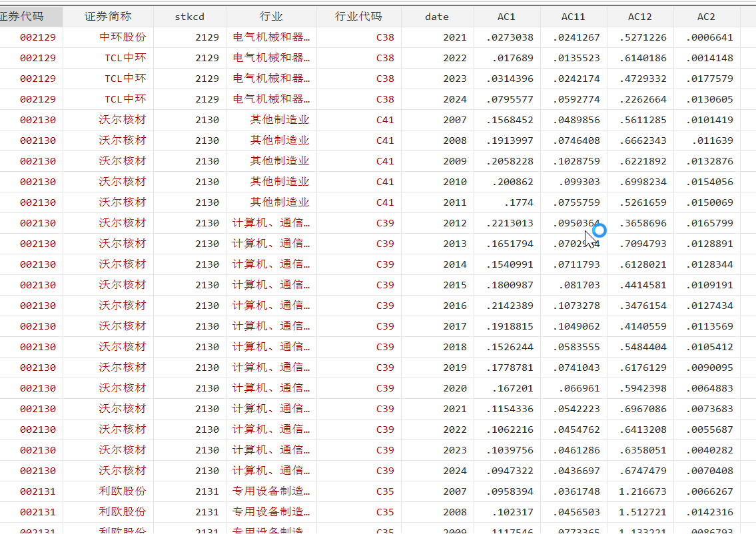Click AC11 cell with value .1073278

(576, 306)
